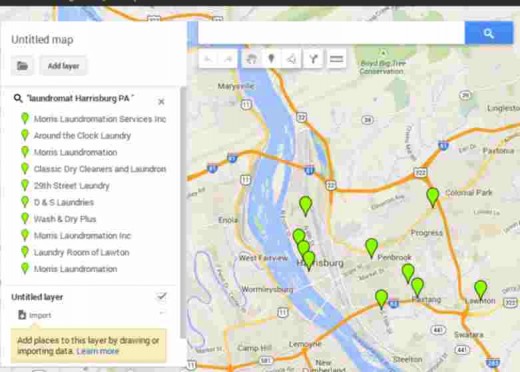This screenshot has width=520, height=372.
Task: Click the Untitled layer name
Action: click(37, 297)
